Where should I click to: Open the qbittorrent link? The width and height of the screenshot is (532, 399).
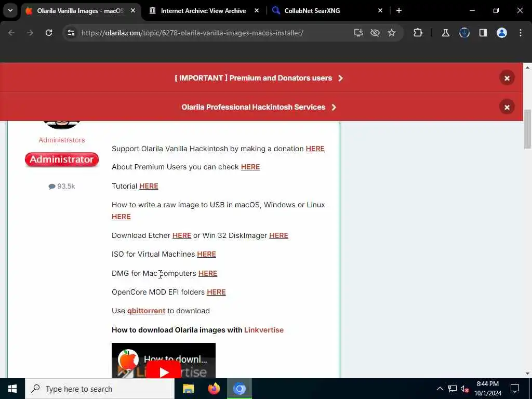point(146,311)
